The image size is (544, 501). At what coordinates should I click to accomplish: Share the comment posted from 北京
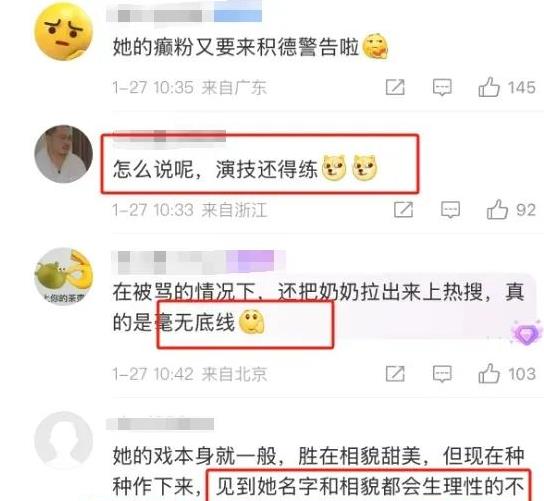coord(395,374)
